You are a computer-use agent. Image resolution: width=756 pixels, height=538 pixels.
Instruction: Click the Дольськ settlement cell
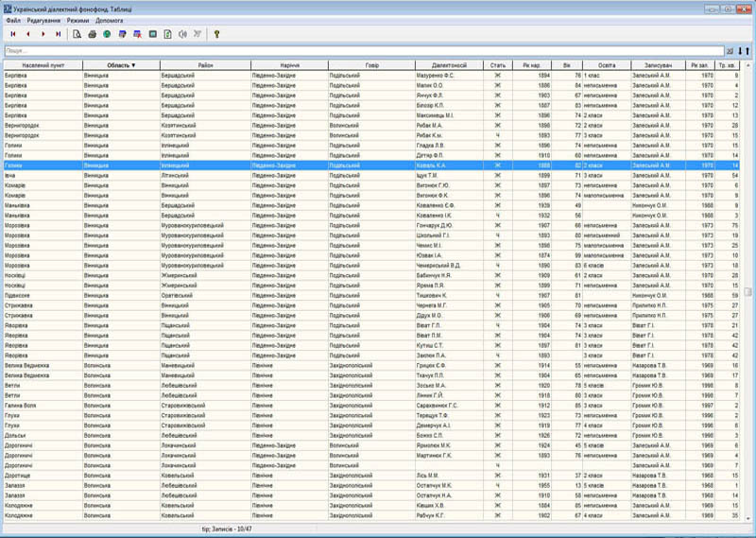tap(43, 435)
